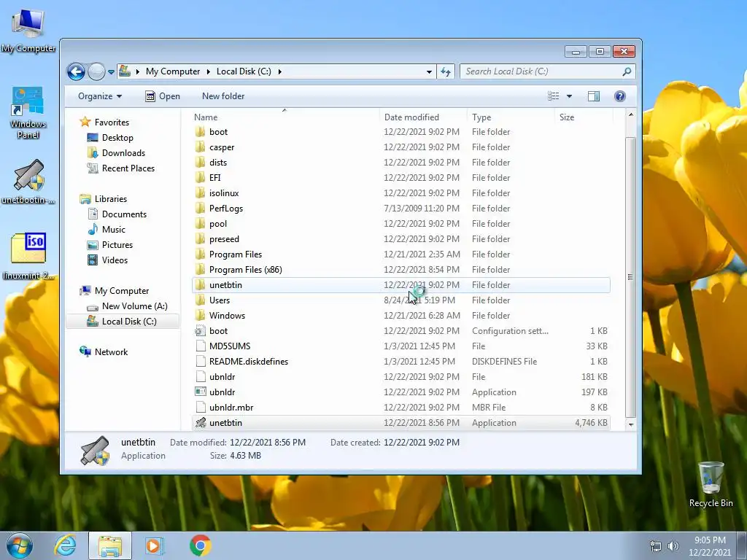747x560 pixels.
Task: Select Libraries in navigation pane
Action: (111, 199)
